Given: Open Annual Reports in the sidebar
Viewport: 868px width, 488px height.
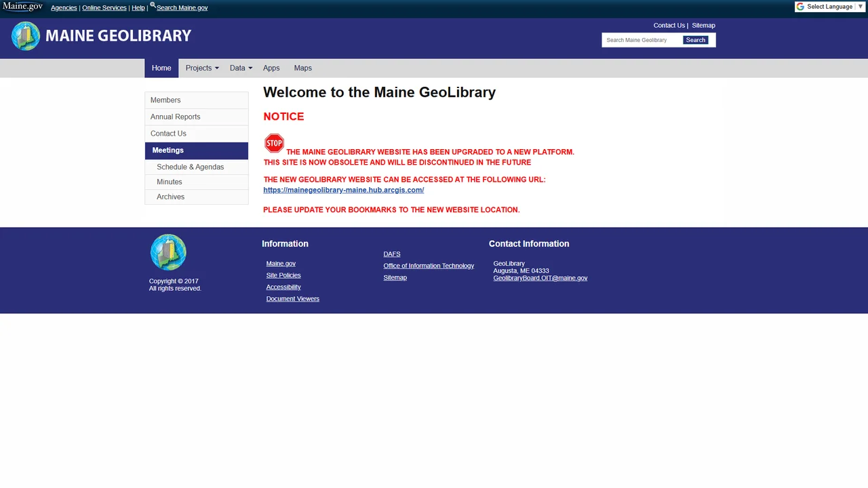Looking at the screenshot, I should point(197,117).
